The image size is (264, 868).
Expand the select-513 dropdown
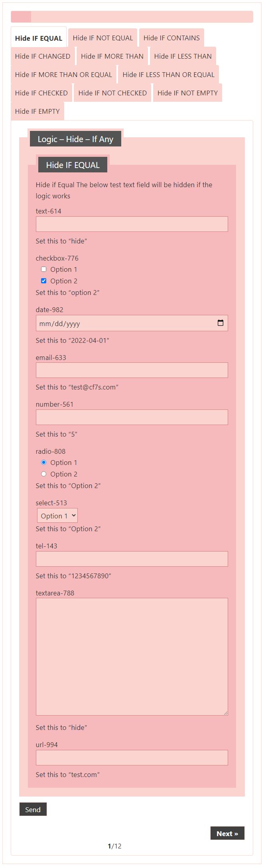coord(57,516)
